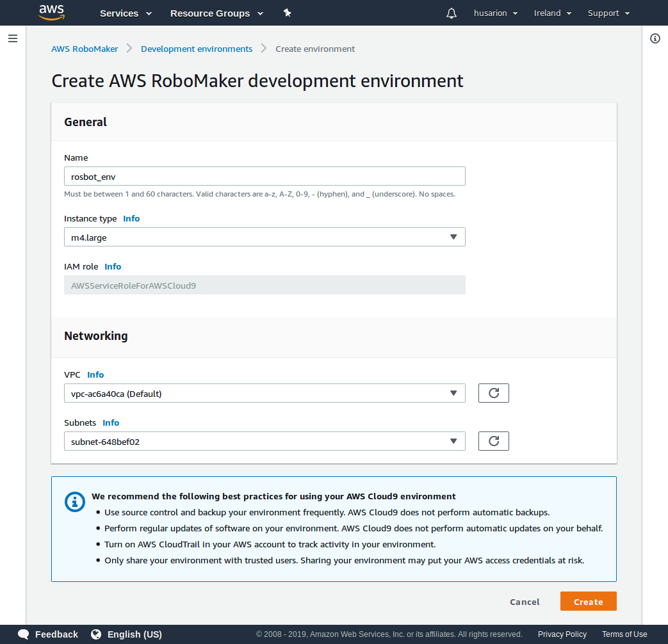The width and height of the screenshot is (668, 644).
Task: Open the husarion account menu
Action: 496,13
